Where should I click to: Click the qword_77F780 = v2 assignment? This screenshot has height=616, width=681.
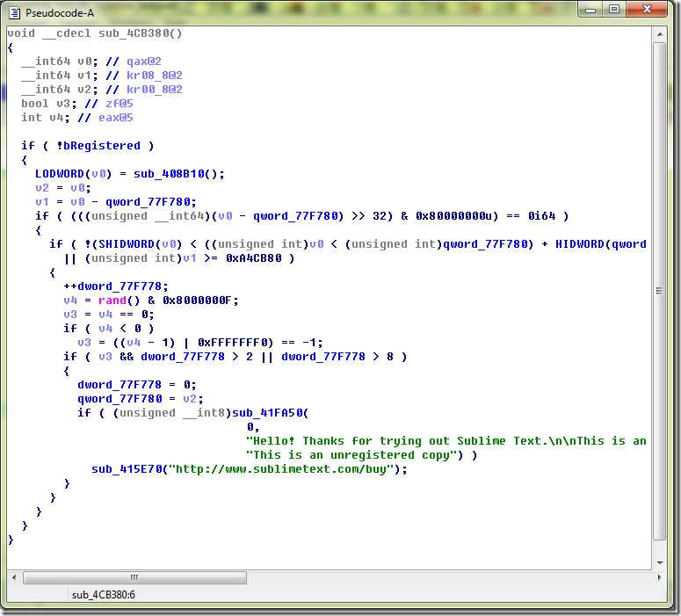141,399
